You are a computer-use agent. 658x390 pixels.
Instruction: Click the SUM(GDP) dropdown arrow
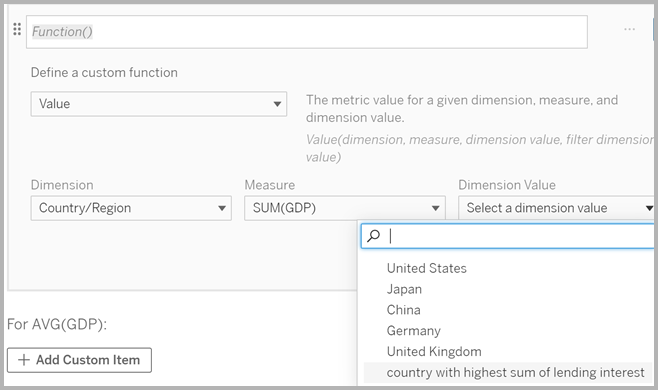tap(436, 208)
